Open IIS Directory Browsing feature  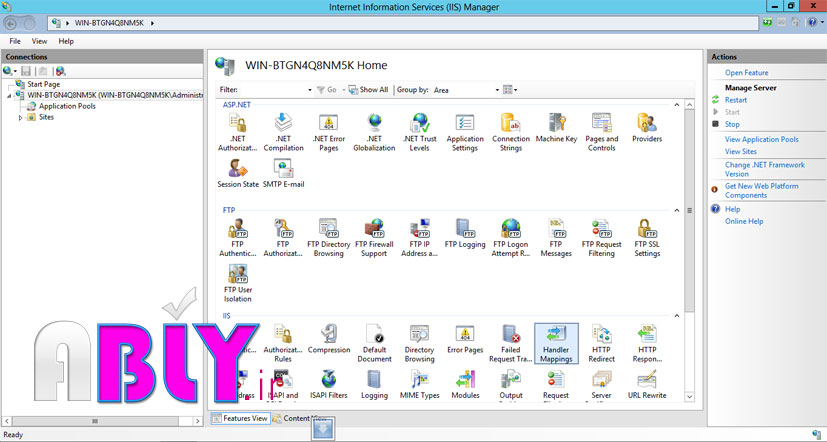click(x=420, y=344)
